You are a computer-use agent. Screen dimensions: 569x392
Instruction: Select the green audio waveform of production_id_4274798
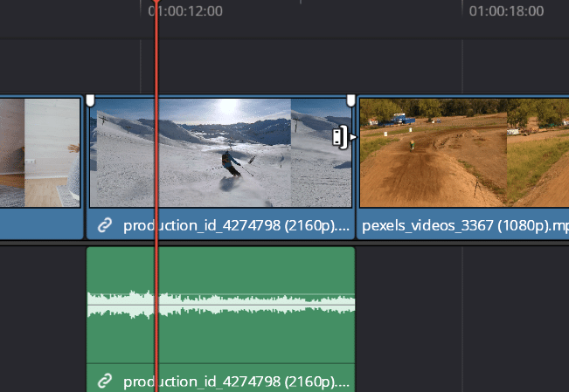click(x=220, y=305)
